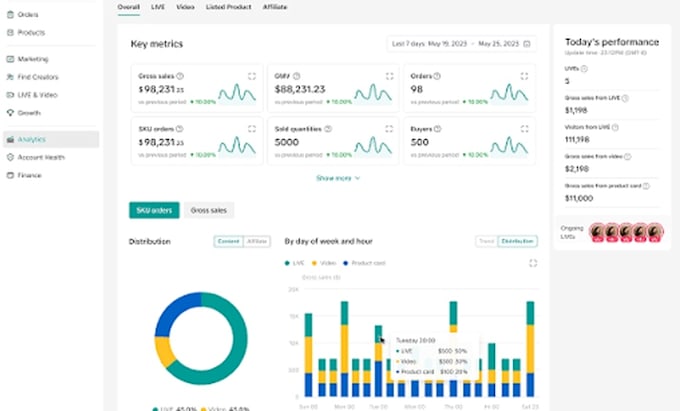
Task: Switch to the Video tab
Action: coord(185,7)
